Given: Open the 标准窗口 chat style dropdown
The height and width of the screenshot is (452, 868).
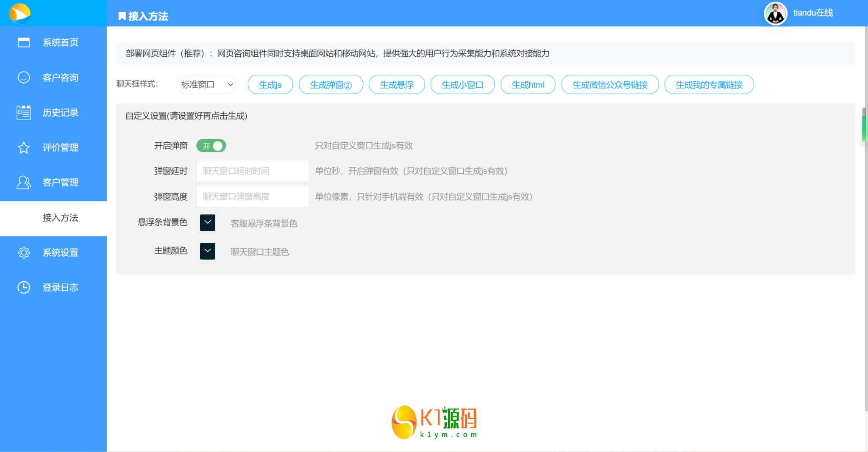Looking at the screenshot, I should pos(206,84).
